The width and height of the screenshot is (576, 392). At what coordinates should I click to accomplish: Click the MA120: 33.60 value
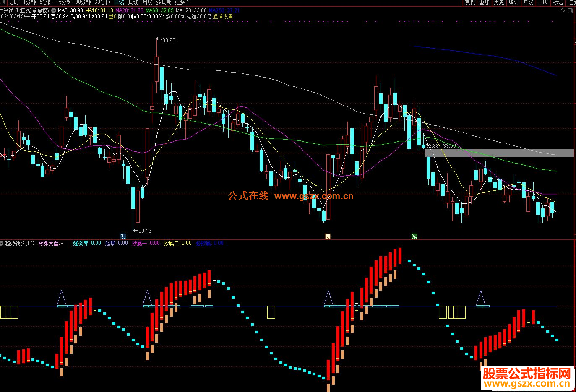[x=191, y=10]
